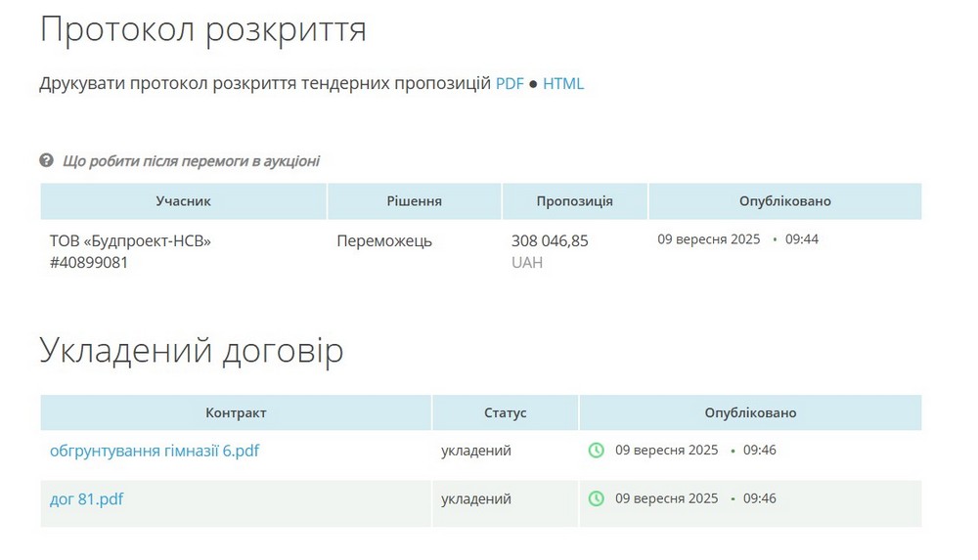Click Опубліковано header in the protocol table
This screenshot has height=560, width=978.
[784, 200]
